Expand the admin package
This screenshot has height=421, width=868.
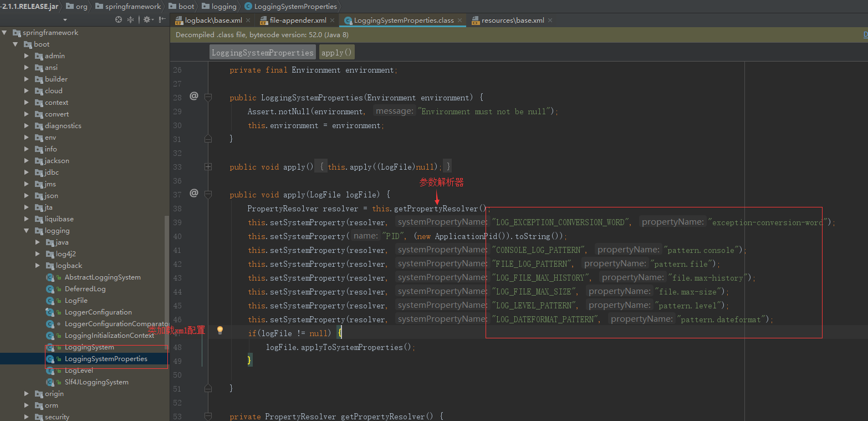pos(27,56)
